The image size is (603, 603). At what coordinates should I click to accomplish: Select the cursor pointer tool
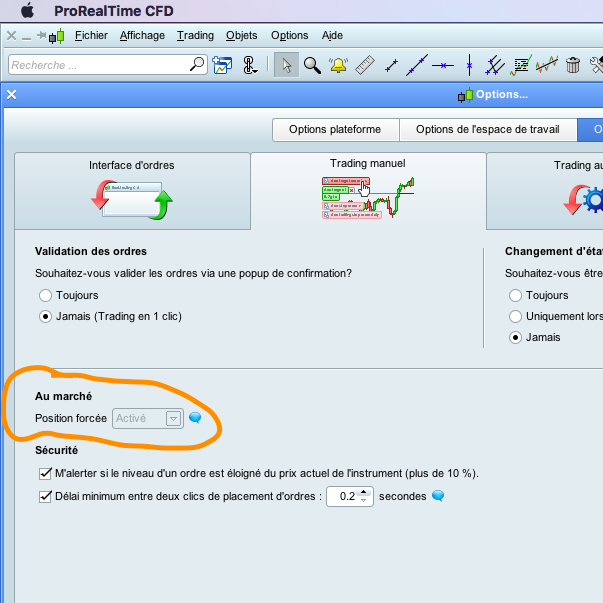(x=286, y=65)
